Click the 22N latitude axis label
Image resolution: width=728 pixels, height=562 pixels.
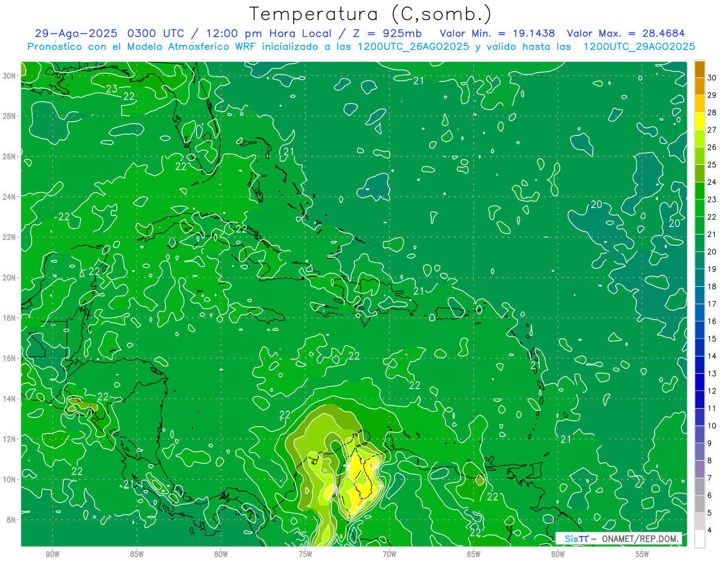coord(10,237)
